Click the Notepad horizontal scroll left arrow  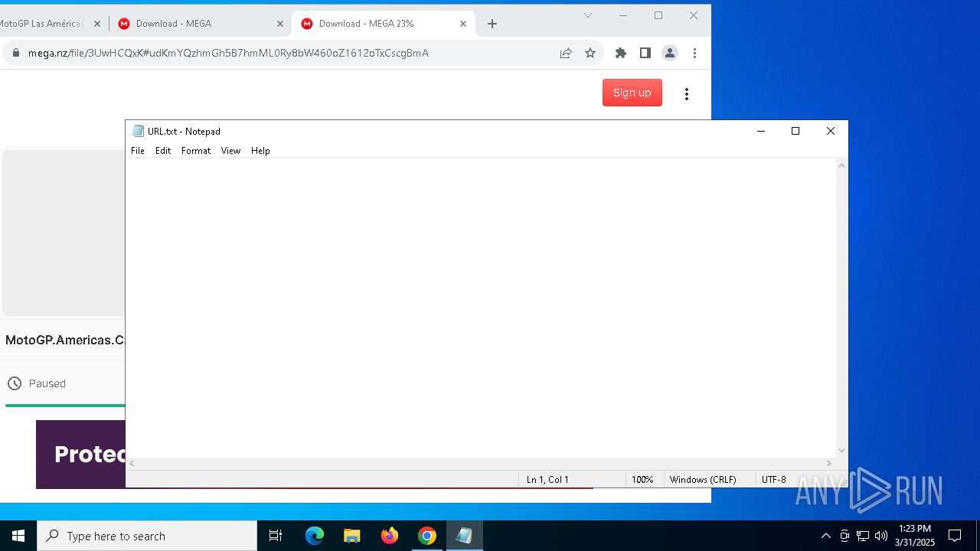[x=132, y=464]
